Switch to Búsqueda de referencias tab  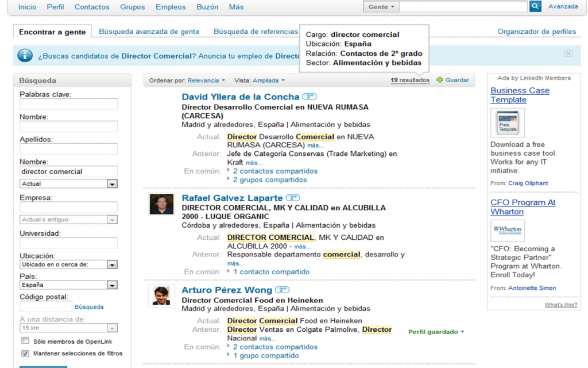(256, 32)
